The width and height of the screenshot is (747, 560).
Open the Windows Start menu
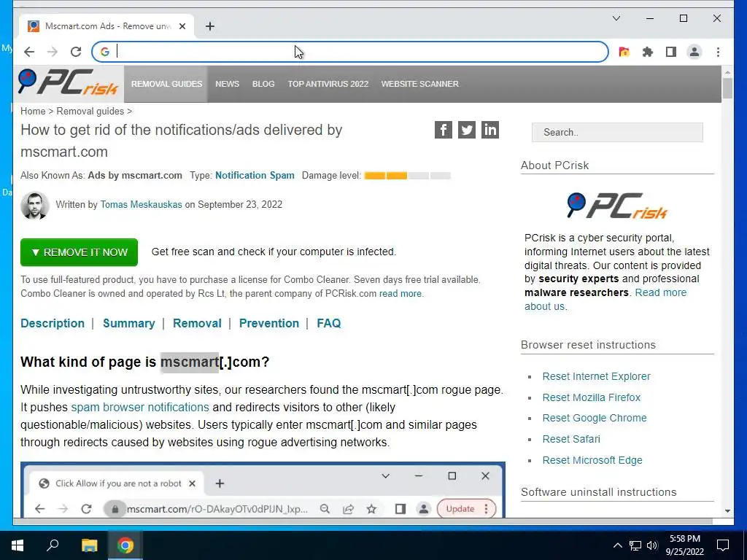(18, 545)
